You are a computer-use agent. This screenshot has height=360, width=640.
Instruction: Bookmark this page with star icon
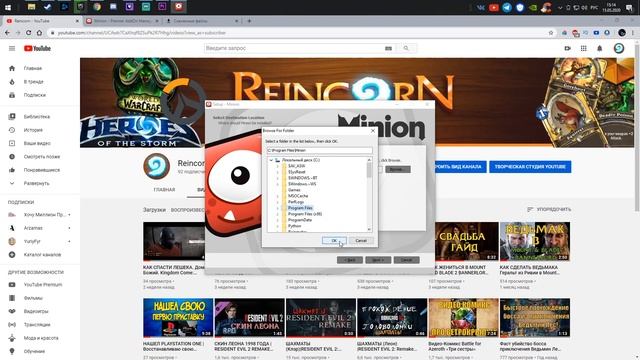click(551, 33)
